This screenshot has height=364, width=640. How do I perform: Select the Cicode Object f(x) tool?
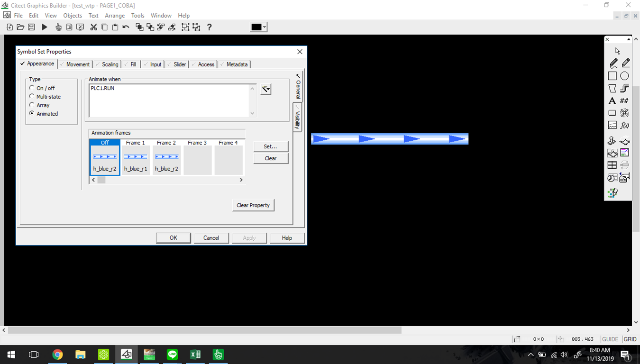coord(625,125)
